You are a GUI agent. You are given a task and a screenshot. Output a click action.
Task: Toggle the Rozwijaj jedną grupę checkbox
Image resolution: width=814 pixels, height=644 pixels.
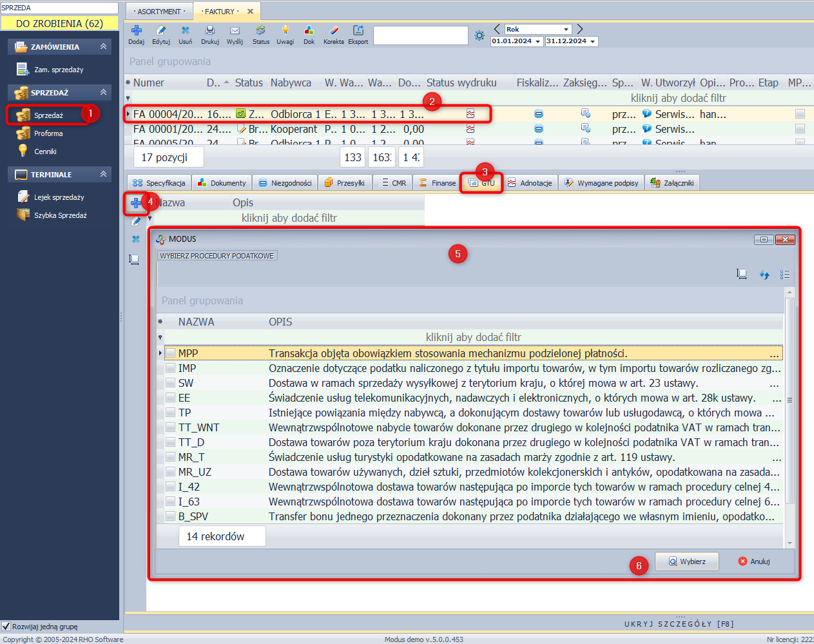tap(6, 626)
